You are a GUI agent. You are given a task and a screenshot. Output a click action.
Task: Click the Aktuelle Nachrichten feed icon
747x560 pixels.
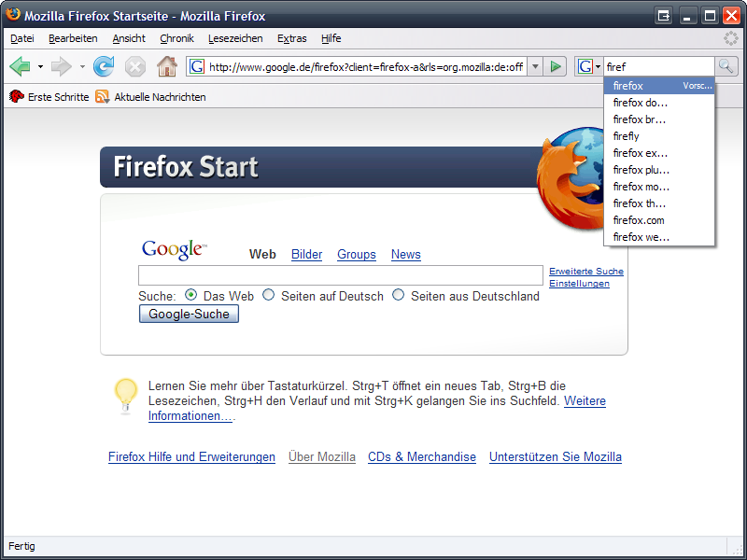coord(103,97)
